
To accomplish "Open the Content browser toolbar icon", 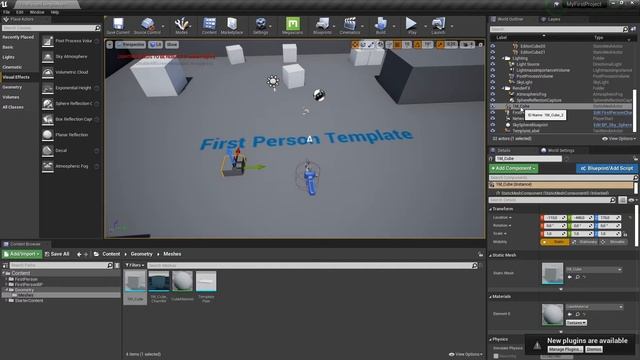I will coord(209,24).
